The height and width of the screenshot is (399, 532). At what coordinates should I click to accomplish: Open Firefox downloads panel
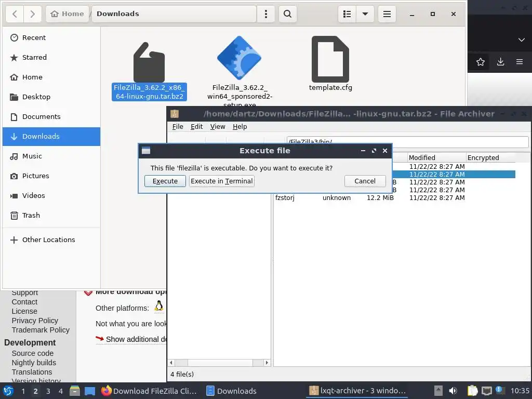pos(500,62)
